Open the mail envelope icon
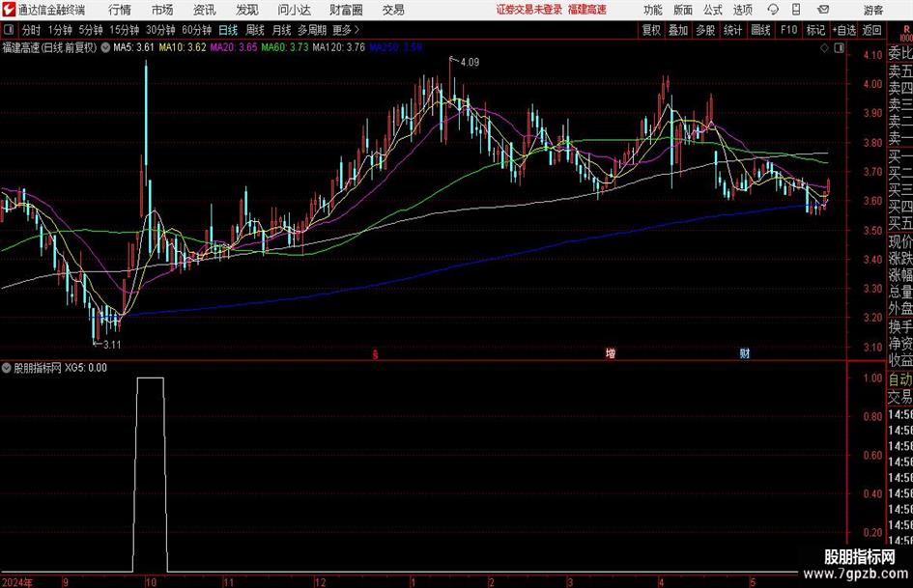Screen dimensions: 913x588 823,10
